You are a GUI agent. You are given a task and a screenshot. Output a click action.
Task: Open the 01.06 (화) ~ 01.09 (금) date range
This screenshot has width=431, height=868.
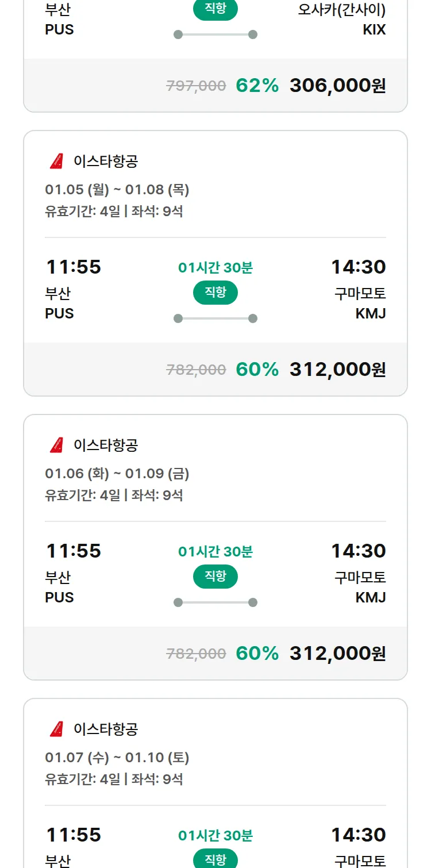(117, 474)
